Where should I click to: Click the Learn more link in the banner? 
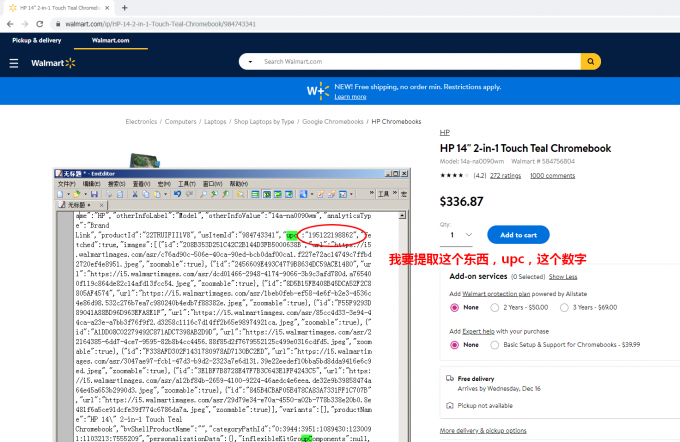click(x=350, y=97)
